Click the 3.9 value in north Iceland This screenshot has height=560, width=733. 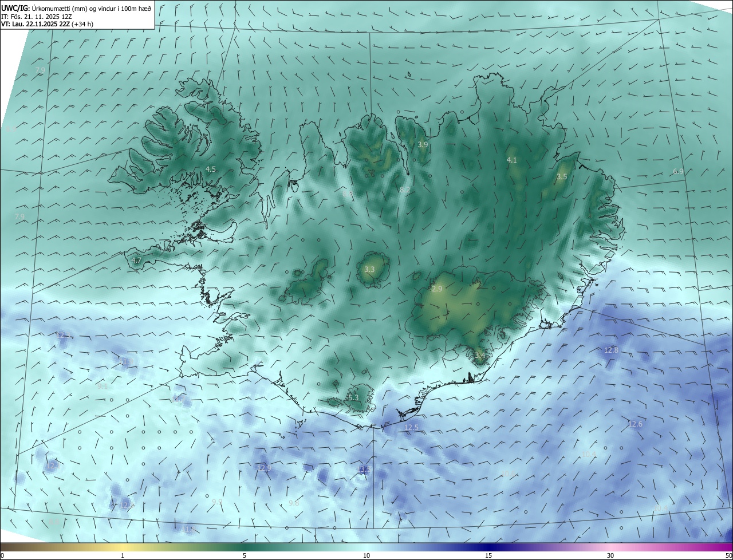coord(423,145)
